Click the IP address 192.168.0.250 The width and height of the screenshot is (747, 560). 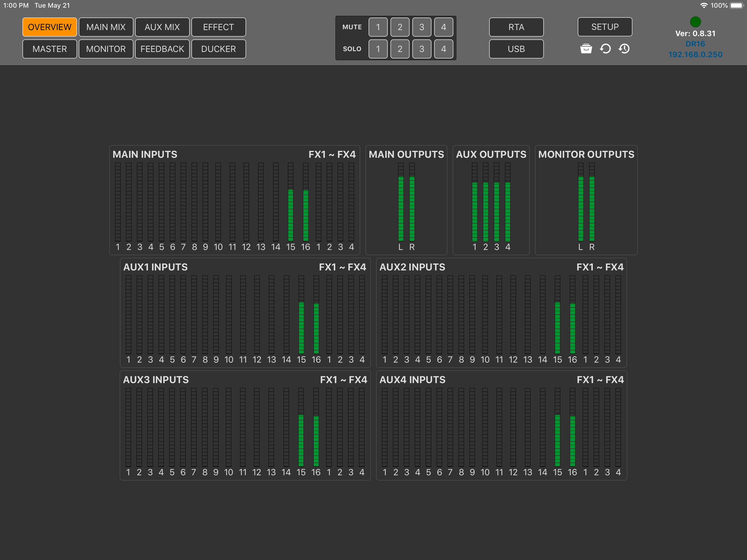point(695,54)
